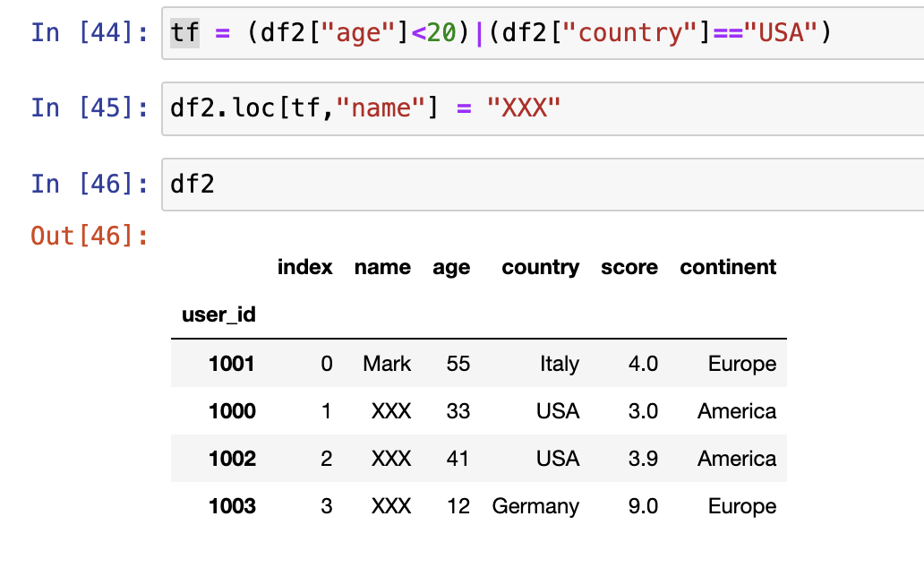Image resolution: width=924 pixels, height=568 pixels.
Task: Click 'America' in row 1000
Action: (737, 411)
